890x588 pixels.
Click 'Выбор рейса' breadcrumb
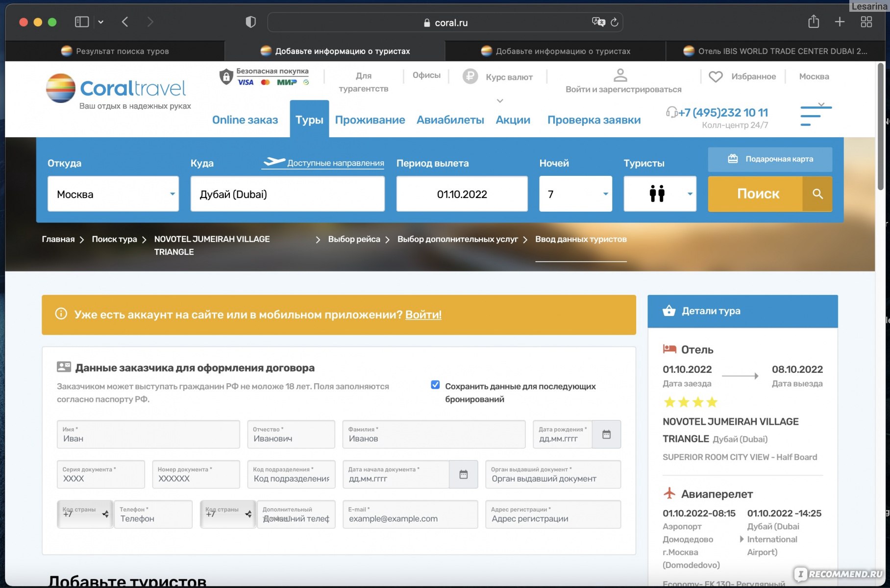coord(354,239)
